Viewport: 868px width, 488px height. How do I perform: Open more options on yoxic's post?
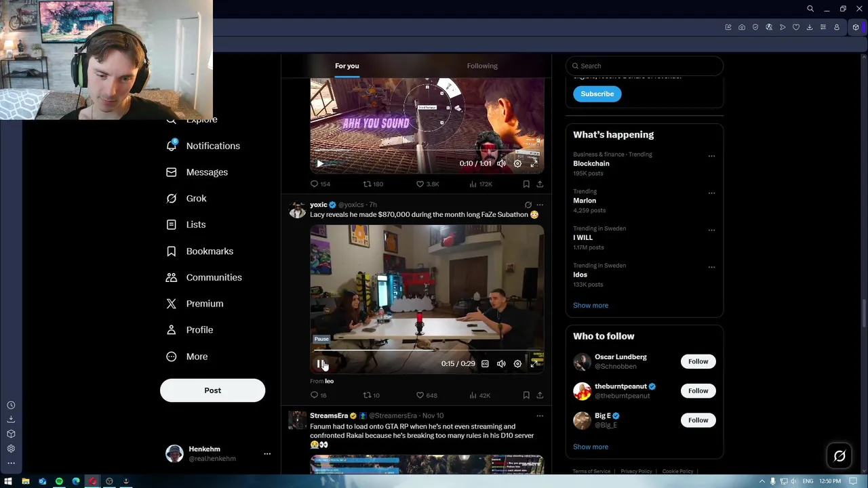coord(540,205)
